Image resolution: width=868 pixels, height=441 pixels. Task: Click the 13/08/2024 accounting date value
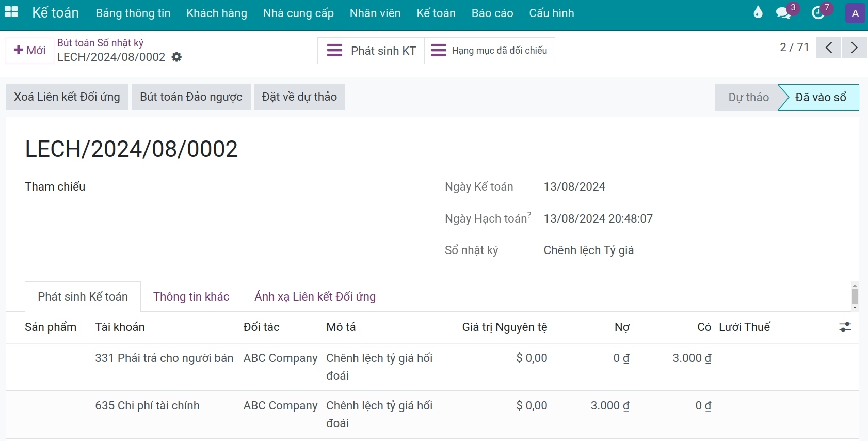[574, 186]
